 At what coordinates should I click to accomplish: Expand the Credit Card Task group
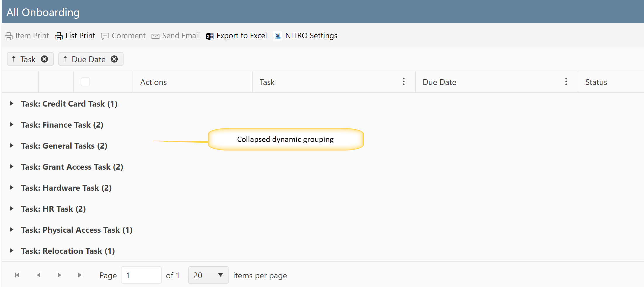tap(11, 103)
